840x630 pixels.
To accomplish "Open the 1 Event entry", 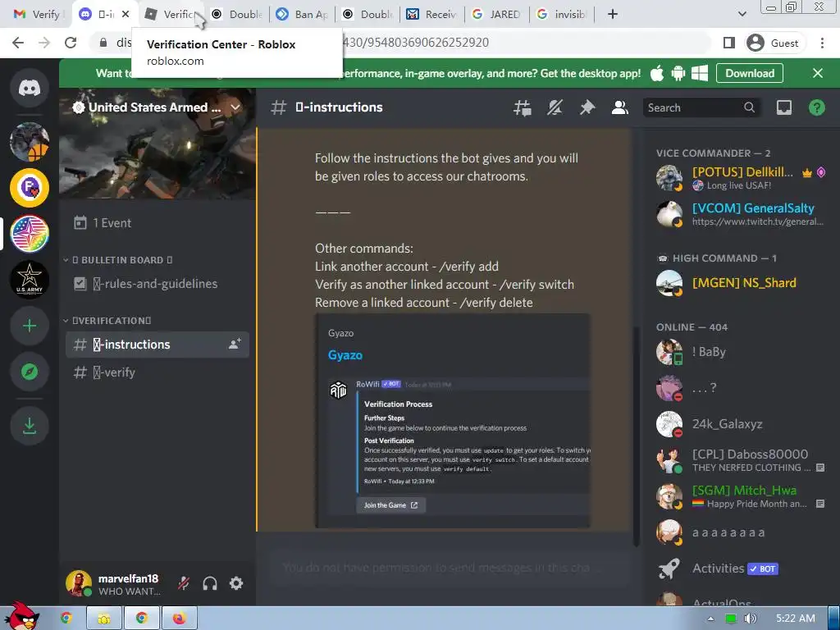I will click(x=157, y=223).
